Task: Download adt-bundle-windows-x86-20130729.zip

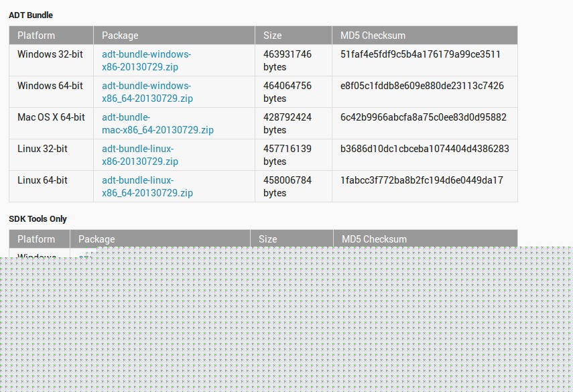Action: coord(145,60)
